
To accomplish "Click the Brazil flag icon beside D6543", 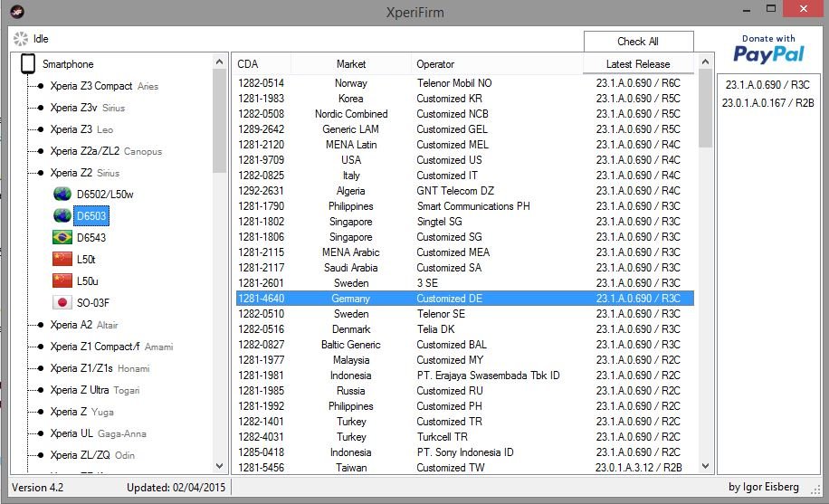I will click(x=62, y=237).
